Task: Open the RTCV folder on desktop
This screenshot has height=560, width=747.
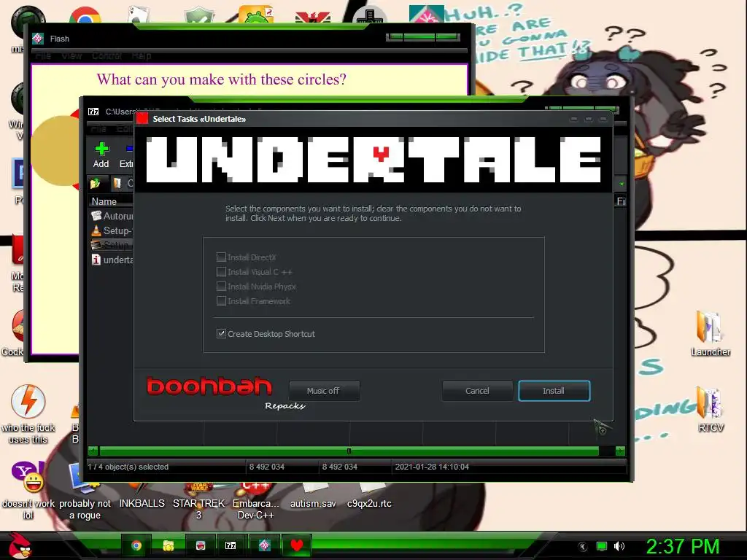Action: 711,410
